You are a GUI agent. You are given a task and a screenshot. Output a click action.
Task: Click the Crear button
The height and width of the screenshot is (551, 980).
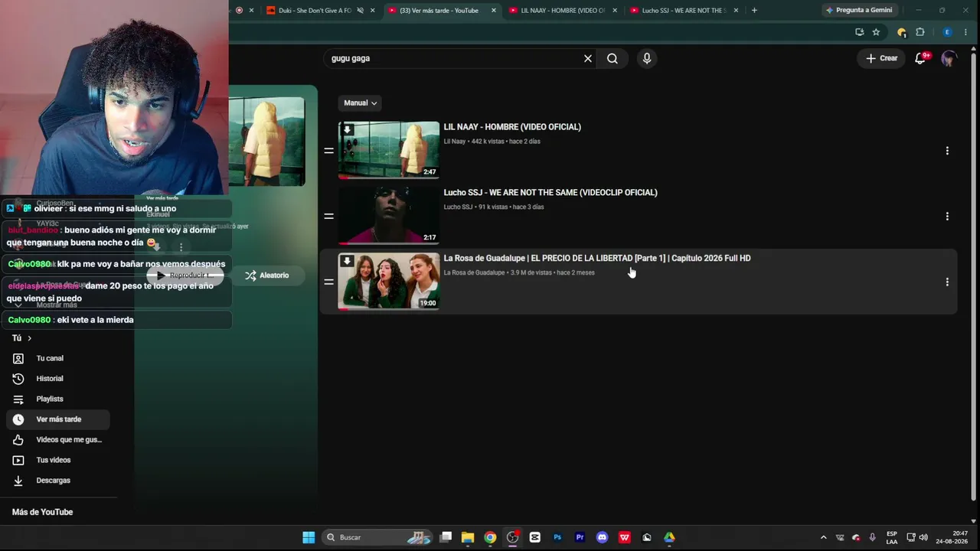point(881,58)
